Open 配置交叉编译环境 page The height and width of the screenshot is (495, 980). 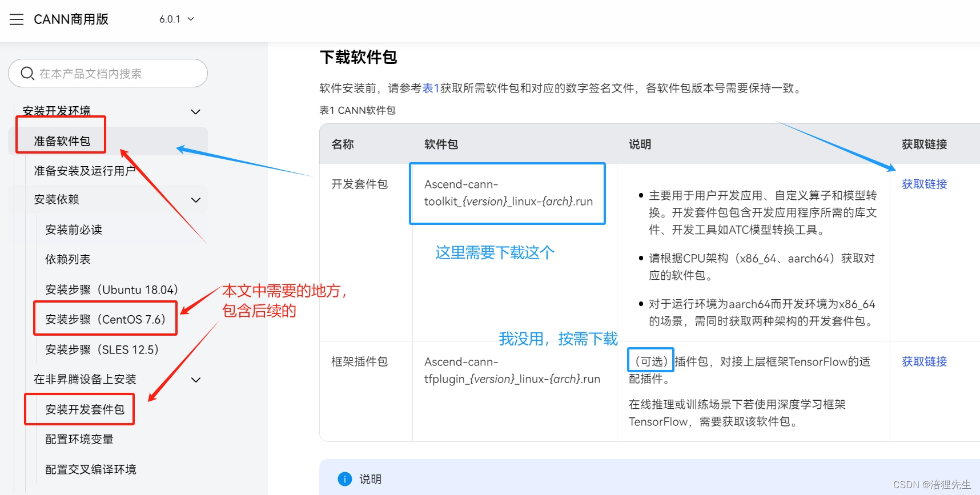tap(91, 469)
